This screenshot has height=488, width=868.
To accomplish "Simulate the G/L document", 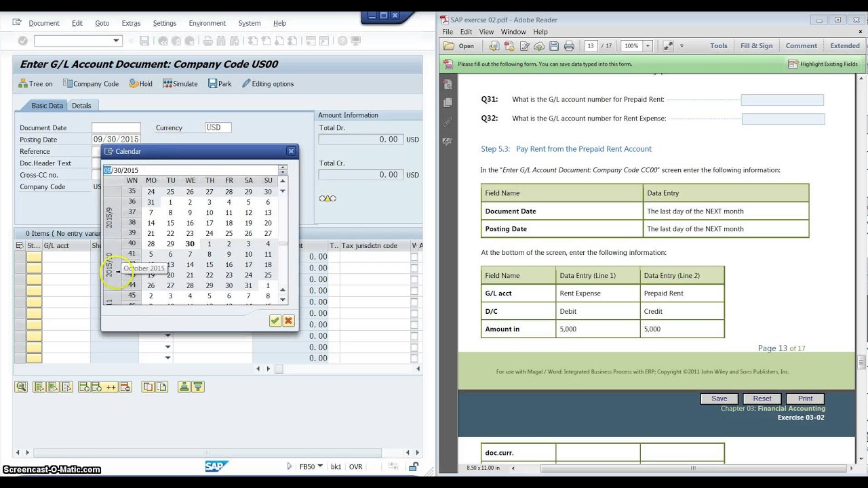I will (180, 84).
